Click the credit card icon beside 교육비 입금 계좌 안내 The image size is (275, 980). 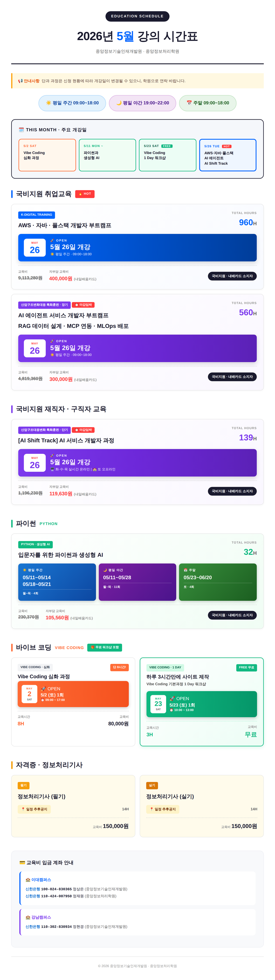[x=22, y=862]
